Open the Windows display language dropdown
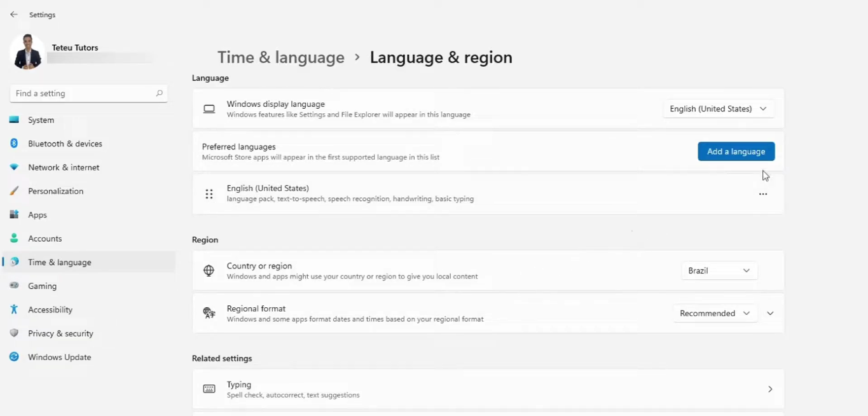The image size is (868, 416). (x=718, y=109)
